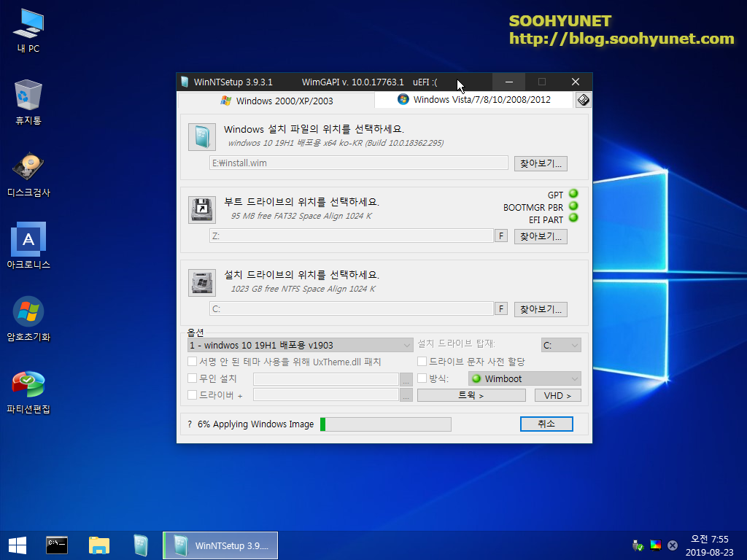Click the EFI PART green status light
The width and height of the screenshot is (747, 560).
pyautogui.click(x=573, y=218)
